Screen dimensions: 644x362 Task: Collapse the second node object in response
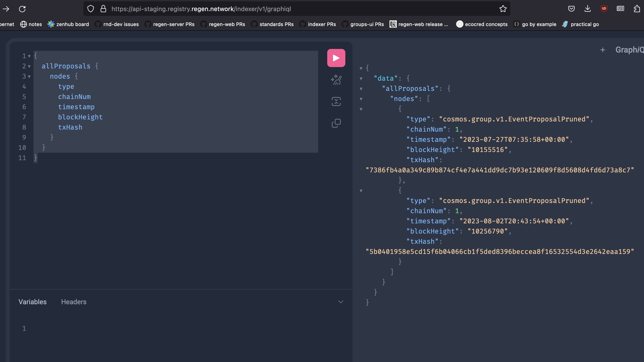point(361,191)
